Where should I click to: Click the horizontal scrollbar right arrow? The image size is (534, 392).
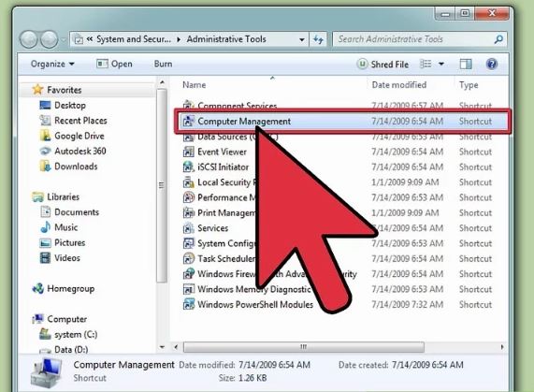point(502,347)
